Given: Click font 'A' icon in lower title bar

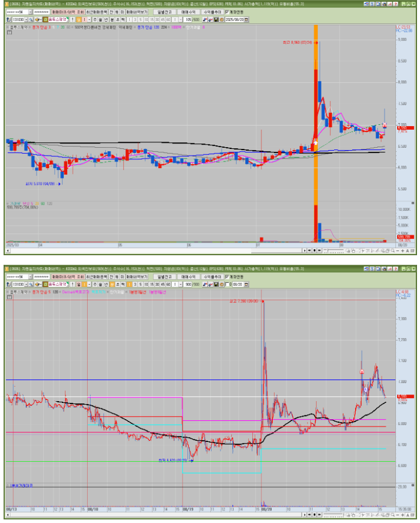Looking at the screenshot, I should (x=389, y=269).
